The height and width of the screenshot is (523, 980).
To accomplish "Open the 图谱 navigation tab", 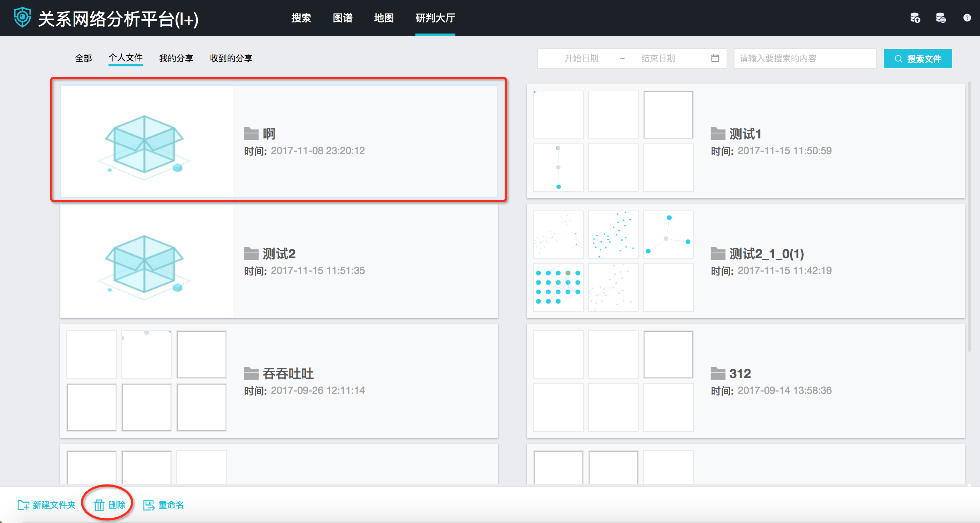I will pos(342,18).
